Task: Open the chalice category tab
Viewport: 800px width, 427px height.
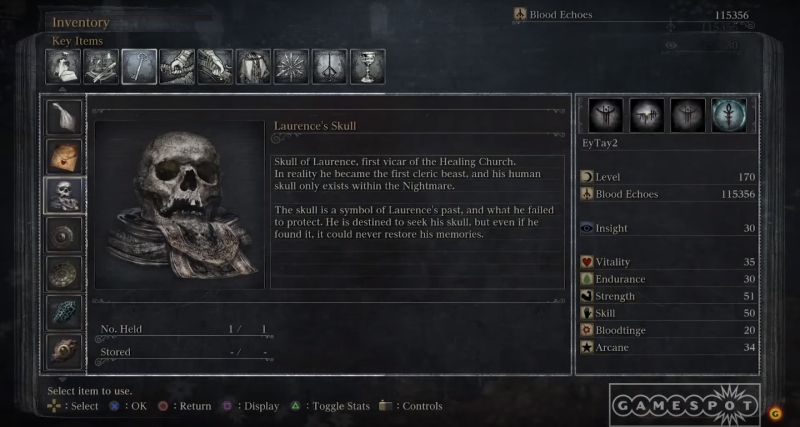Action: [367, 67]
